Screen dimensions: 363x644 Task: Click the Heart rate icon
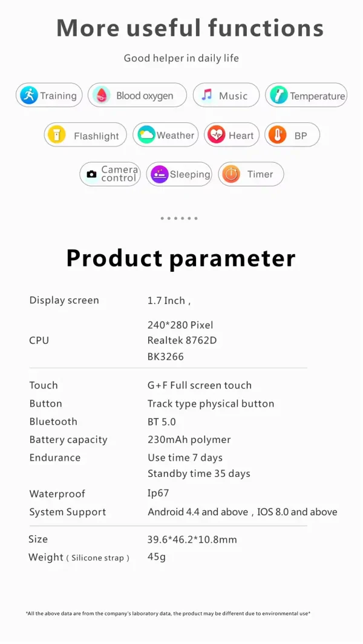[216, 135]
